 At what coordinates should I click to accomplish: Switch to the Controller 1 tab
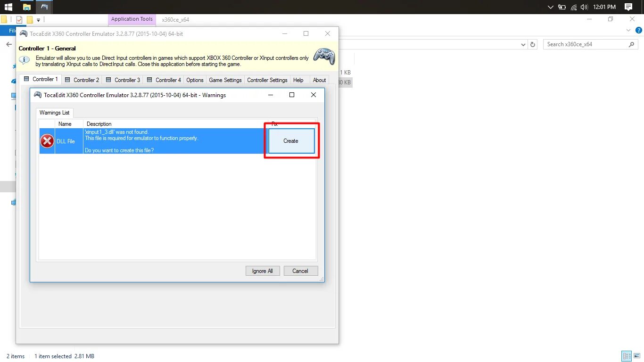click(x=41, y=79)
